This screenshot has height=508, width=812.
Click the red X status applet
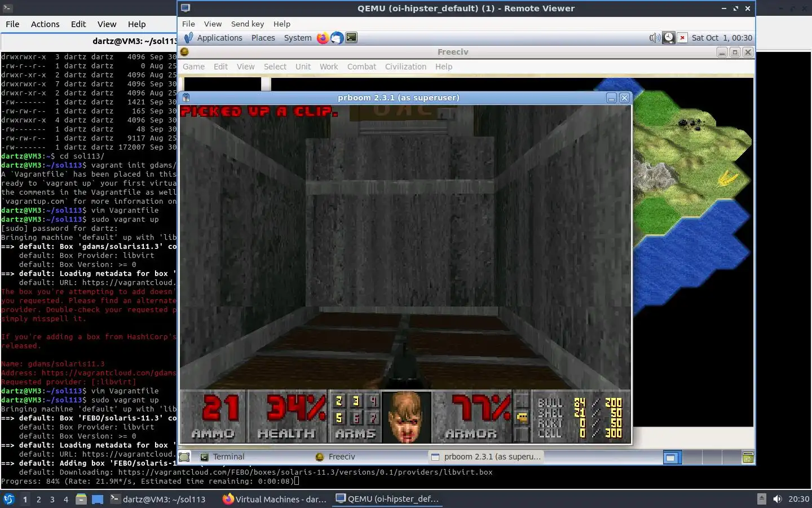pos(682,38)
